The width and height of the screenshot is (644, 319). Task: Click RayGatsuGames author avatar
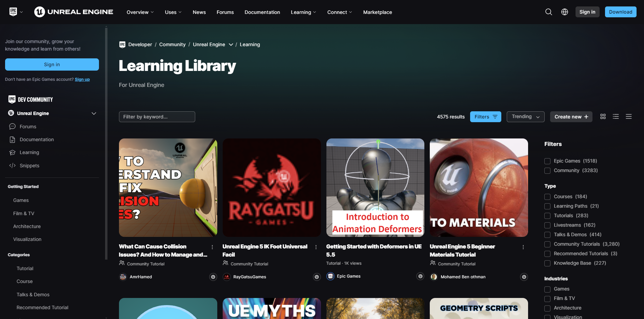click(x=227, y=277)
